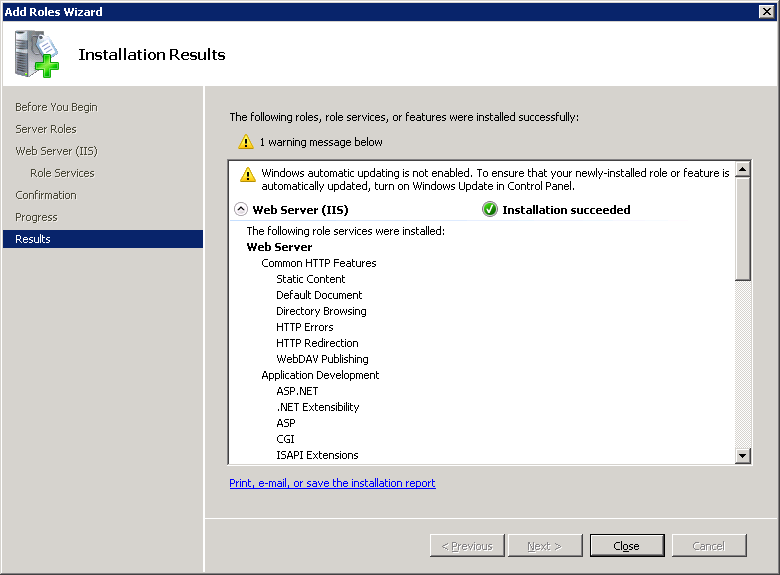Select Role Services step in sidebar
The width and height of the screenshot is (780, 575).
(62, 173)
